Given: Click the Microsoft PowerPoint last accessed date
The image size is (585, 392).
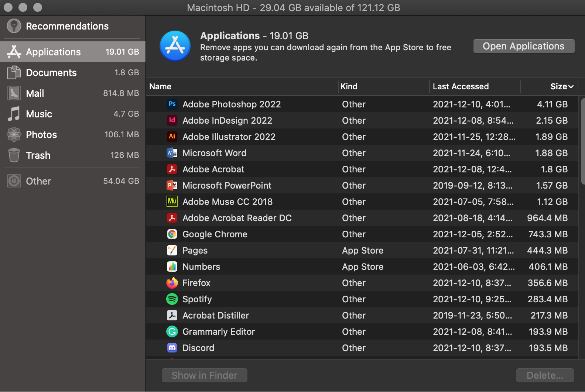Looking at the screenshot, I should coord(473,186).
